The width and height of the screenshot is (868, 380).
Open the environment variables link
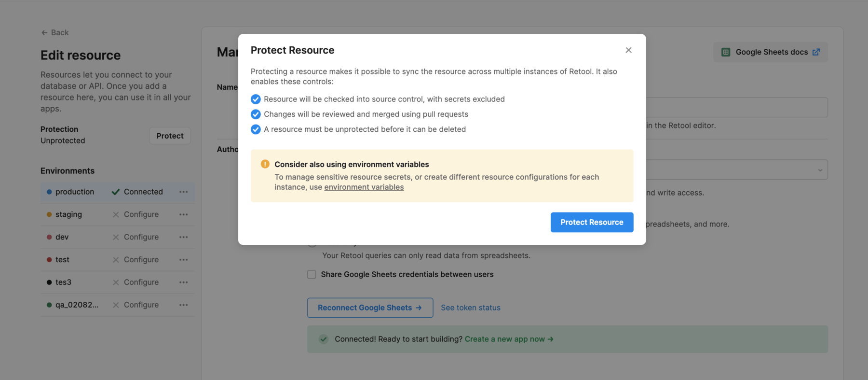click(364, 187)
